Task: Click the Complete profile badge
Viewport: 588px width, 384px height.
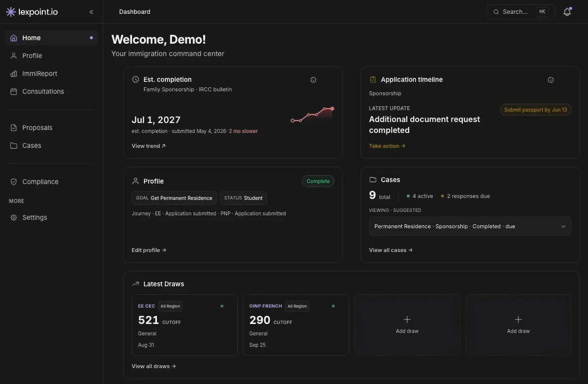Action: pos(318,181)
